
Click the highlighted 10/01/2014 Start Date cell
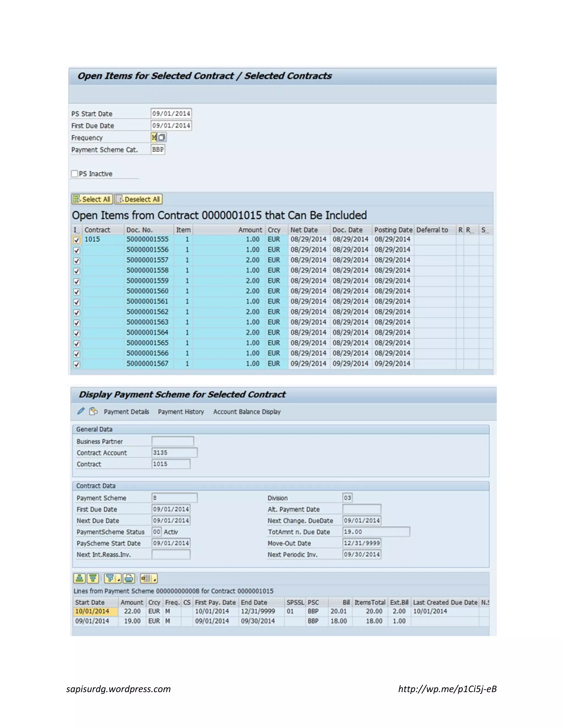pos(95,611)
